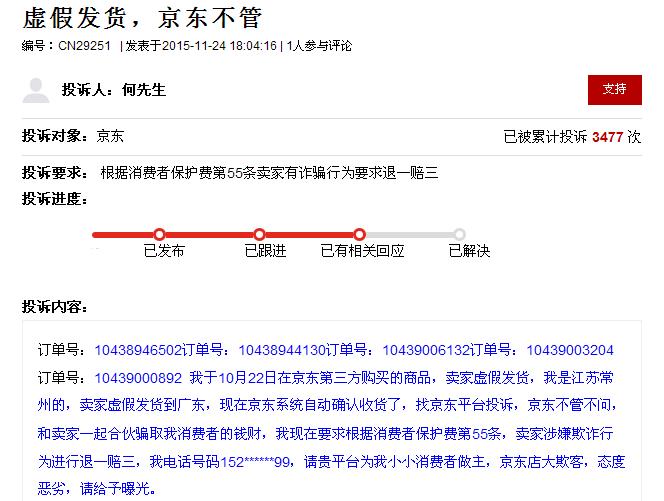The height and width of the screenshot is (501, 664).
Task: Click the 已跟进 progress marker circle
Action: coord(259,234)
